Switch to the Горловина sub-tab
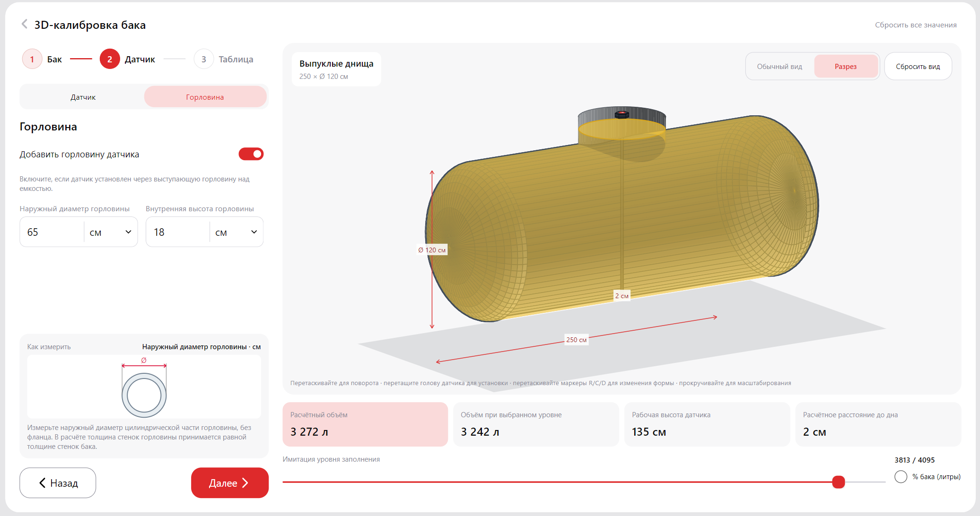This screenshot has height=516, width=980. click(x=205, y=97)
